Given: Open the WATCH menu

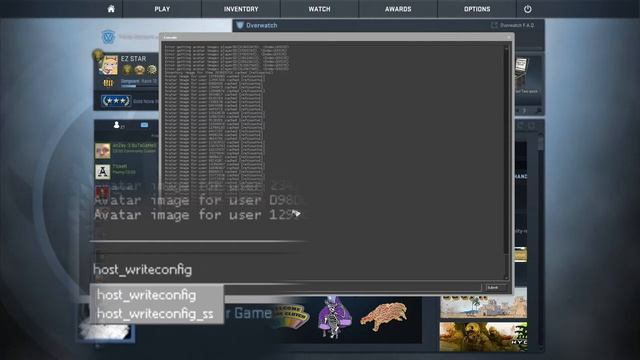Looking at the screenshot, I should (319, 9).
